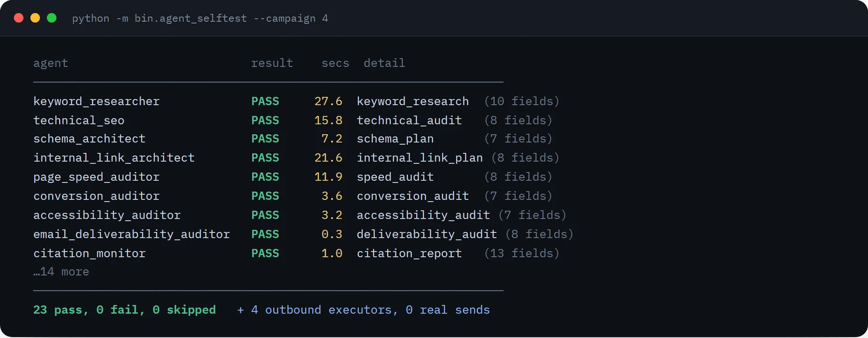This screenshot has width=868, height=338.
Task: Click PASS in the page_speed_auditor row
Action: [265, 177]
